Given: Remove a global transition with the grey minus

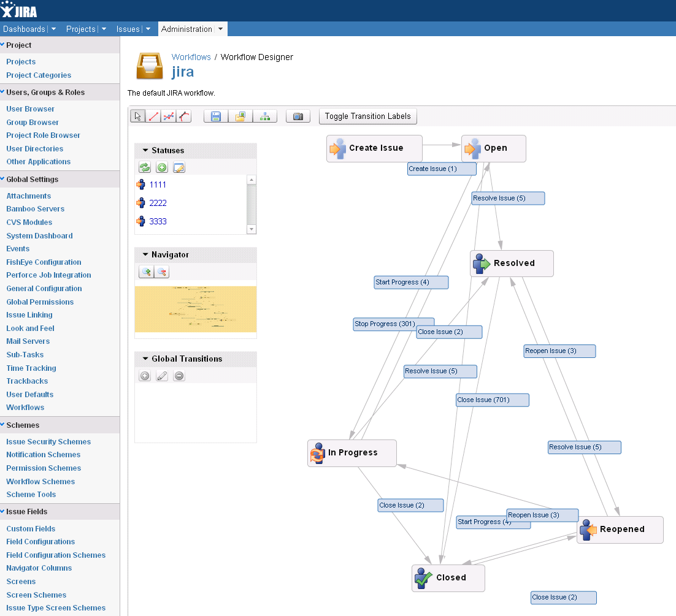Looking at the screenshot, I should pos(179,376).
